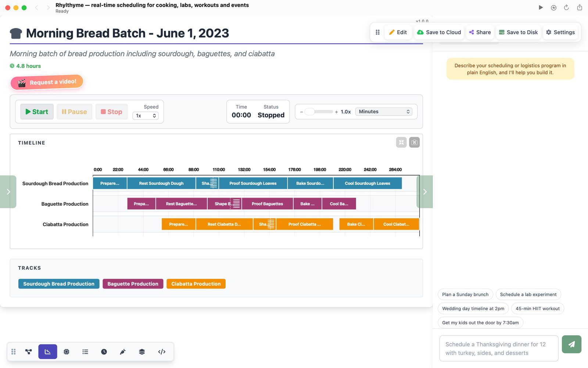
Task: Open the carrot ingredients icon
Action: [x=123, y=352]
